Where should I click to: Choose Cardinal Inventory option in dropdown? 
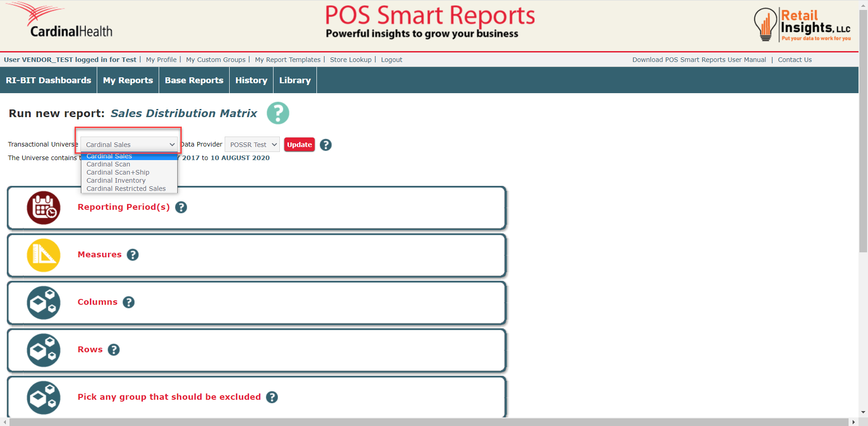point(116,180)
